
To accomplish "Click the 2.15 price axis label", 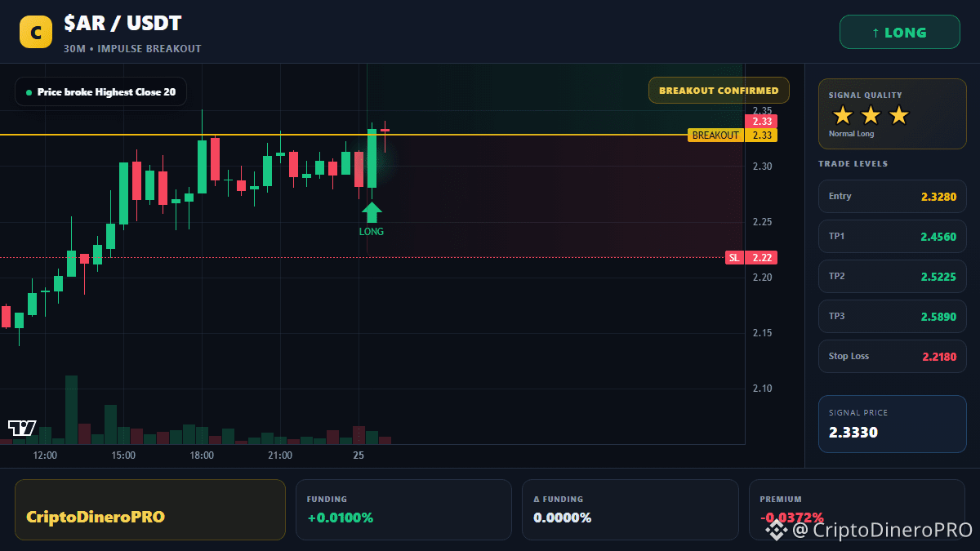I will (763, 333).
